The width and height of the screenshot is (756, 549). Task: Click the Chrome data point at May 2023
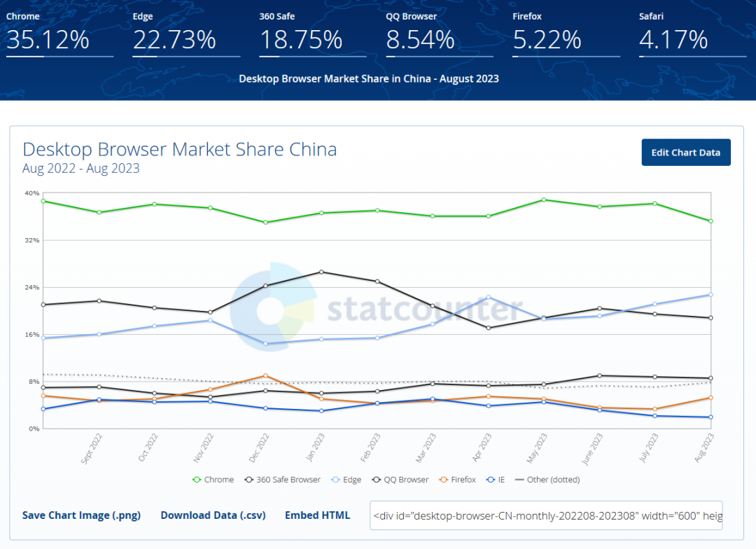(x=544, y=200)
